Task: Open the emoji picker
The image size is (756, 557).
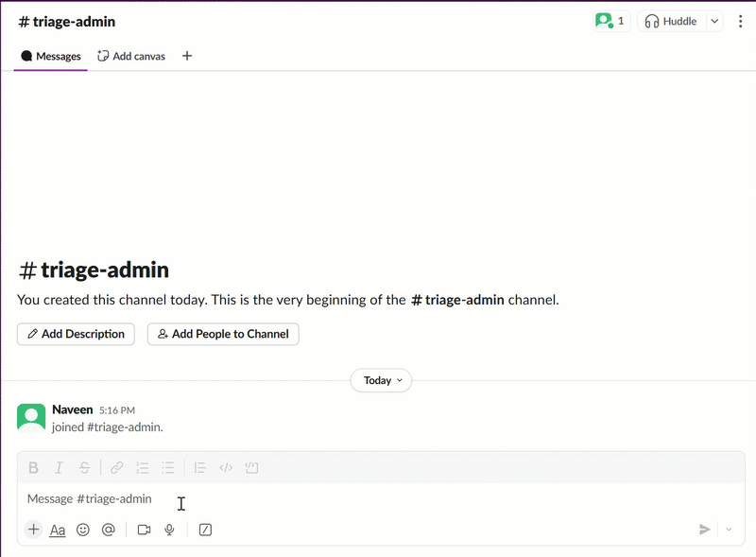Action: click(x=83, y=530)
